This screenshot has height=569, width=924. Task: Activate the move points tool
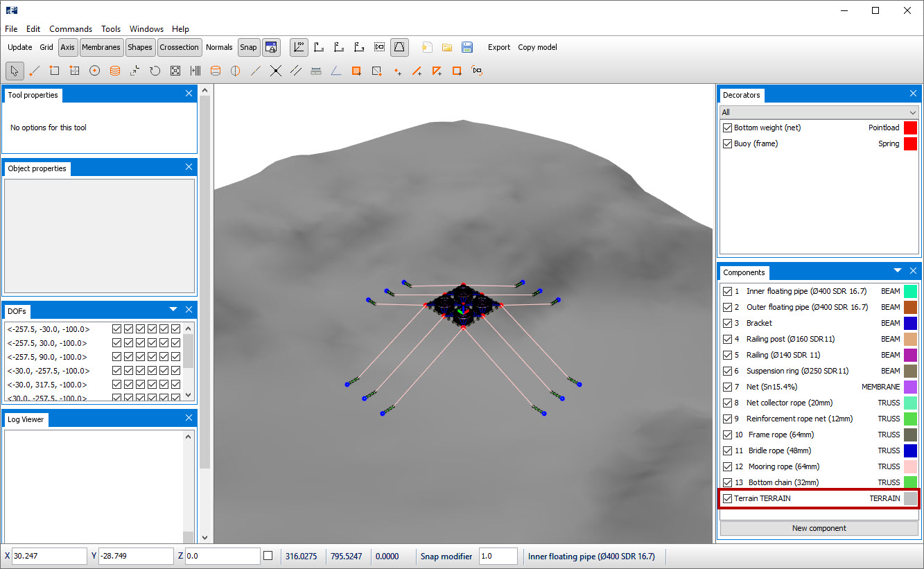(x=135, y=71)
